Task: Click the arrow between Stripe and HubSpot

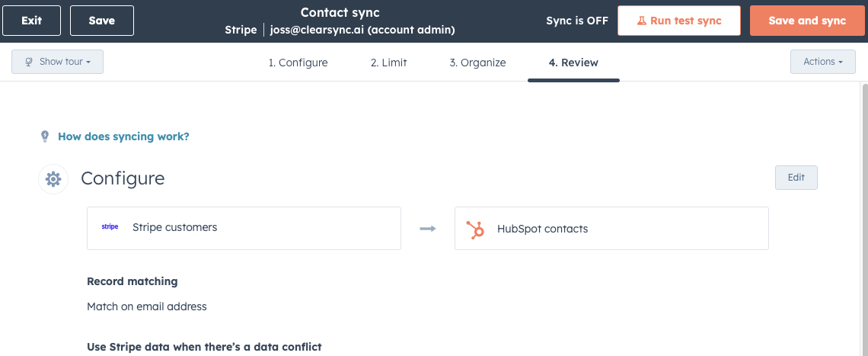Action: click(428, 229)
